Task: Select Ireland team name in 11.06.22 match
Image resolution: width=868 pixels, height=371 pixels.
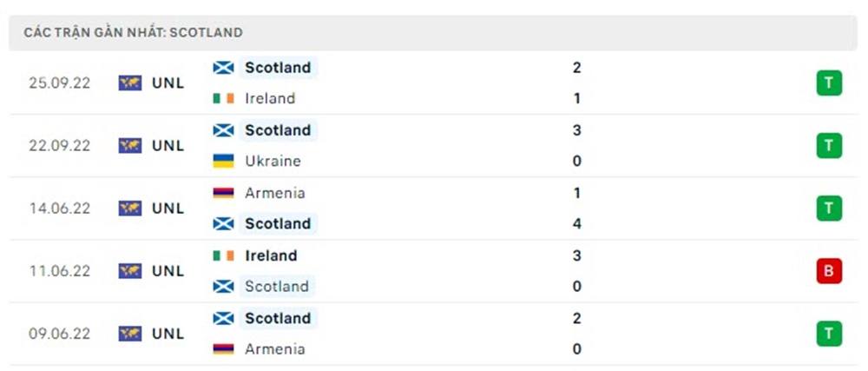Action: (x=270, y=255)
